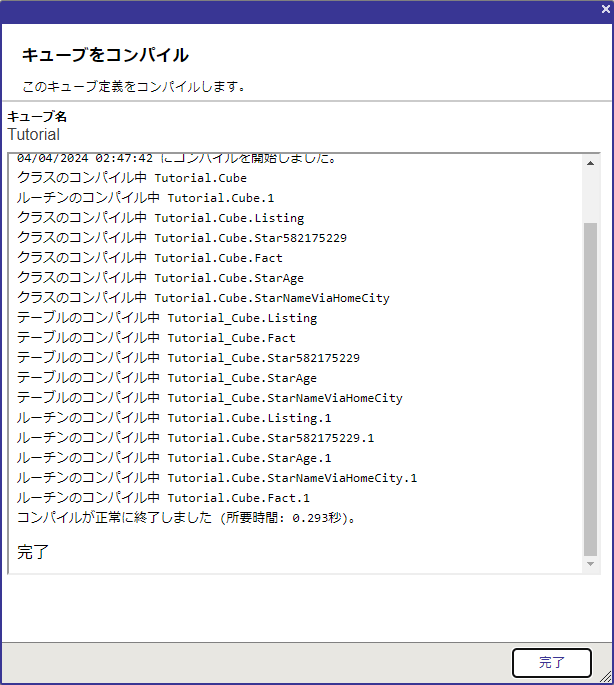614x685 pixels.
Task: Click the class Tutorial.Cube.StarAge log line
Action: (x=160, y=278)
